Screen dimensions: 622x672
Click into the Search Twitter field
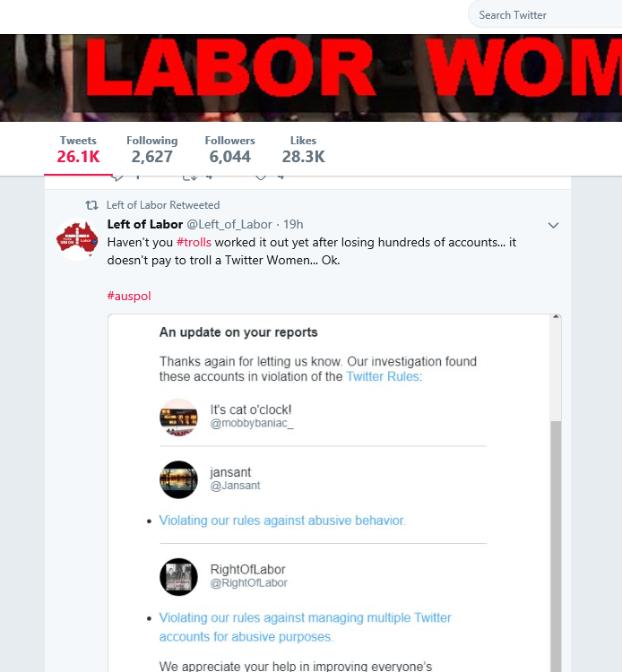click(545, 15)
